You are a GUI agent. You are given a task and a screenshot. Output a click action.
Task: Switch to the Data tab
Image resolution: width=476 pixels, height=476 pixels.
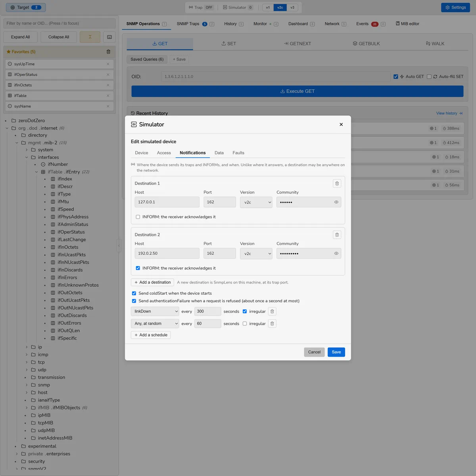(x=219, y=153)
